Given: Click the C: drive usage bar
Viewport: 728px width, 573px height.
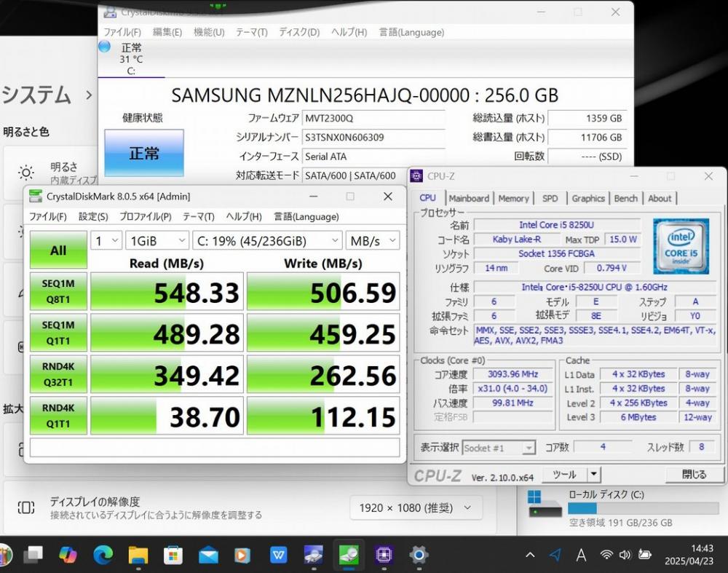Looking at the screenshot, I should 644,508.
